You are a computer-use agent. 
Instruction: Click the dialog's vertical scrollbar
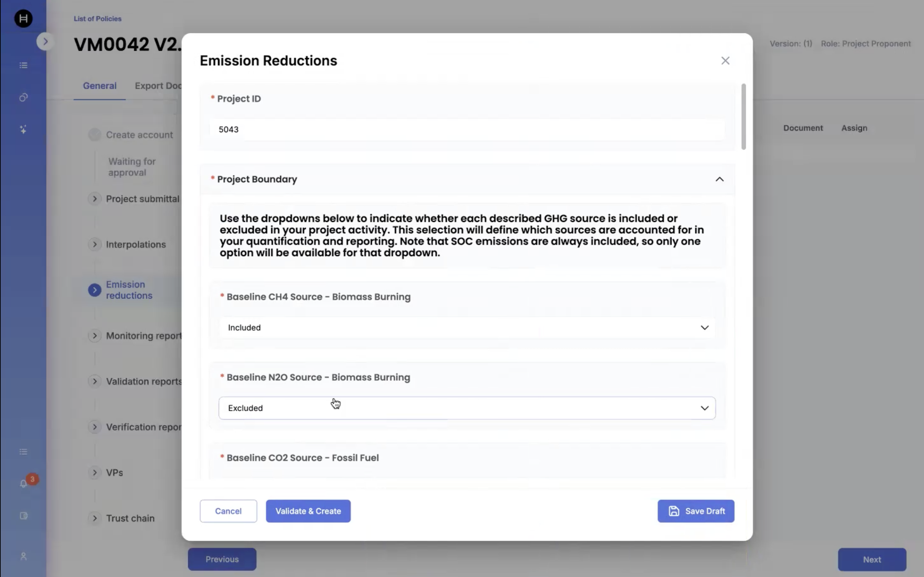pyautogui.click(x=743, y=116)
